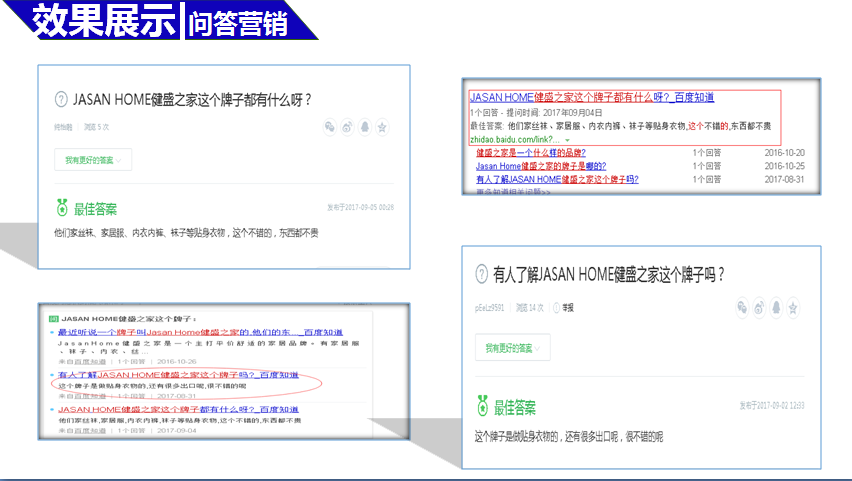
Task: Click WeChat share icon in 有人了解 question card
Action: [x=742, y=308]
